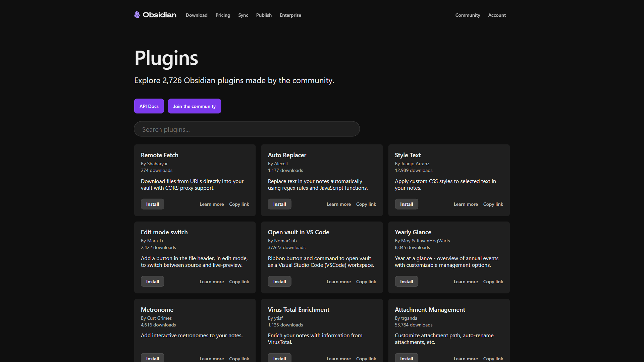Focus the Search plugins input field

click(x=247, y=129)
